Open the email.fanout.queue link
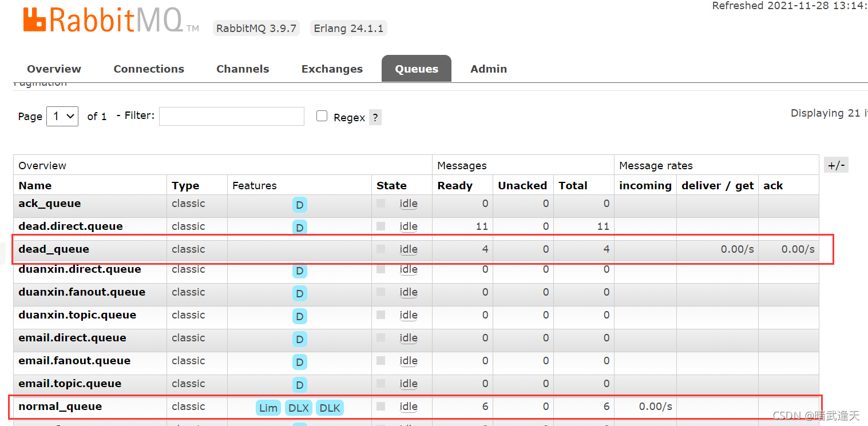This screenshot has height=426, width=868. coord(74,361)
